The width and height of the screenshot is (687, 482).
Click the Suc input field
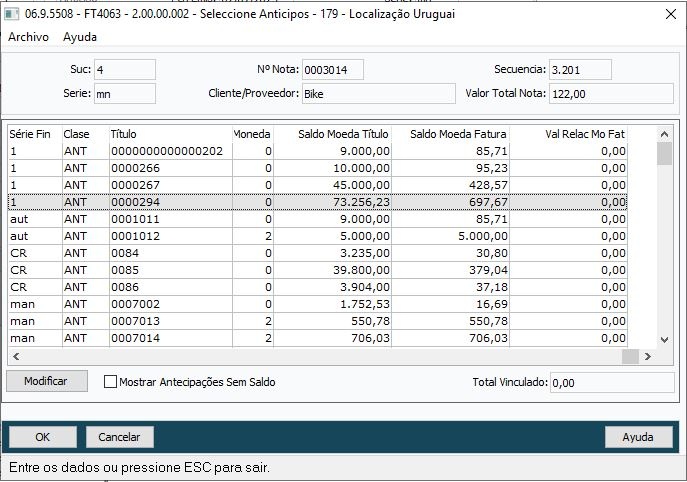coord(125,70)
